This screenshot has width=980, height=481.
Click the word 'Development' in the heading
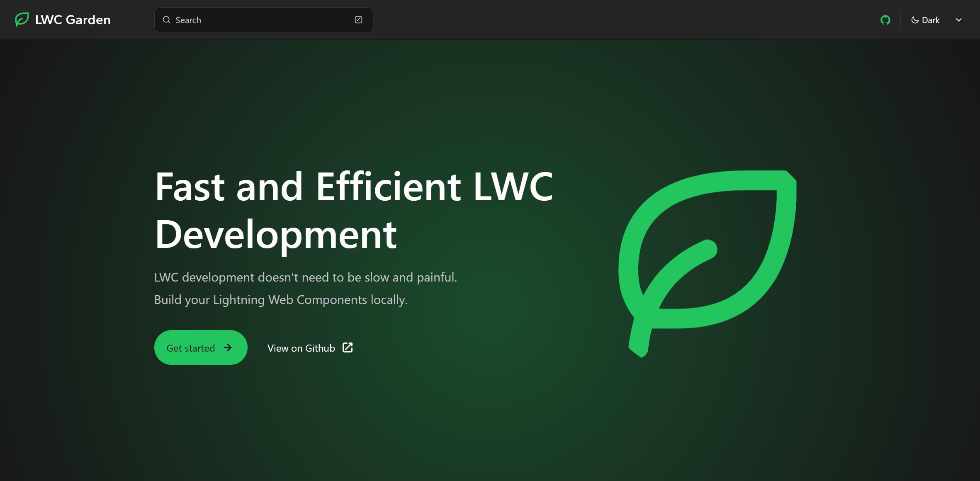pyautogui.click(x=275, y=235)
